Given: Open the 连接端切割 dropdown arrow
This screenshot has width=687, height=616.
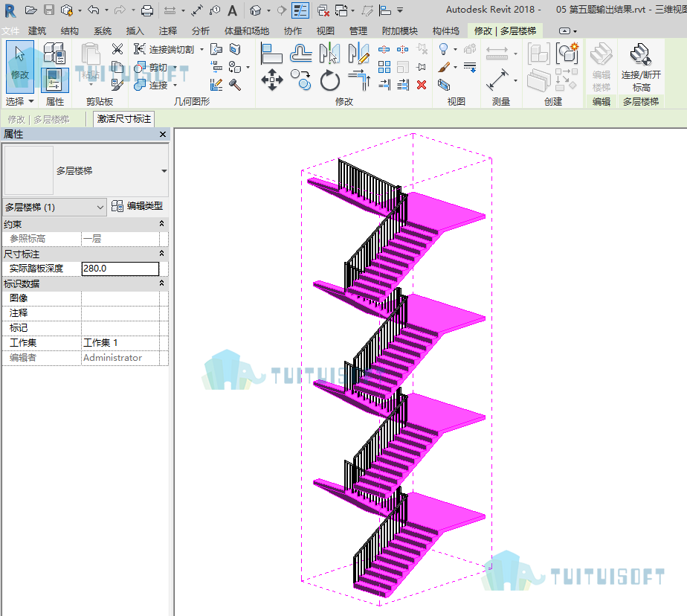Looking at the screenshot, I should [202, 50].
